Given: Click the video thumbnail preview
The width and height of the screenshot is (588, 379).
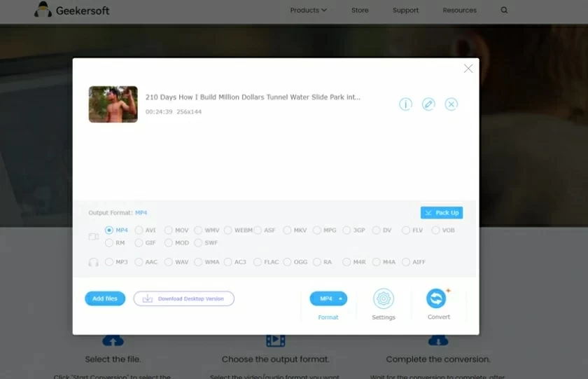Looking at the screenshot, I should point(113,104).
